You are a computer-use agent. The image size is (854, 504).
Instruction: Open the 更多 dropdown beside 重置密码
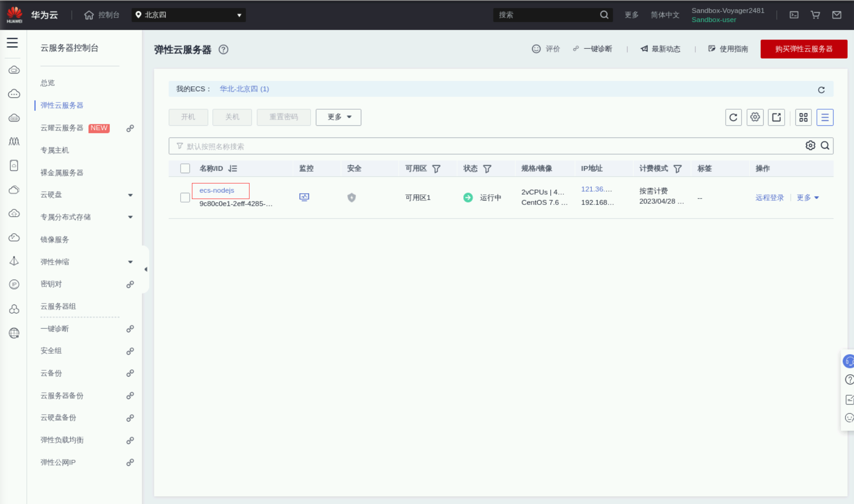point(338,117)
